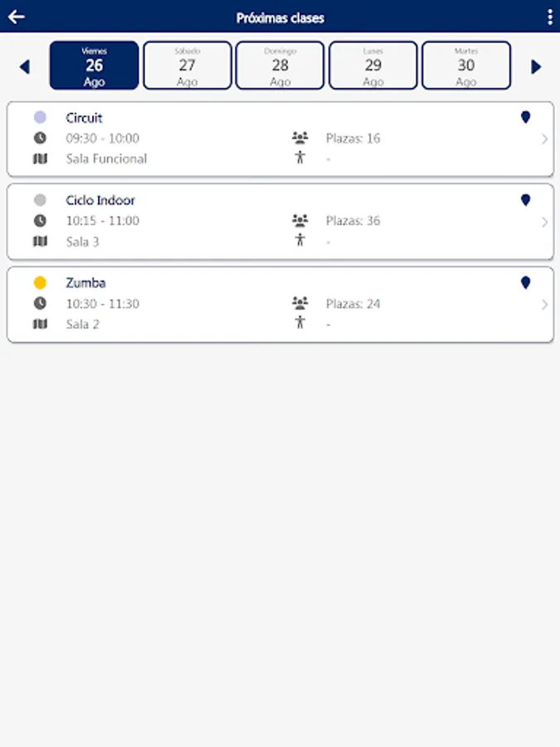Expand Circuit class details via its chevron
This screenshot has width=560, height=747.
coord(544,139)
